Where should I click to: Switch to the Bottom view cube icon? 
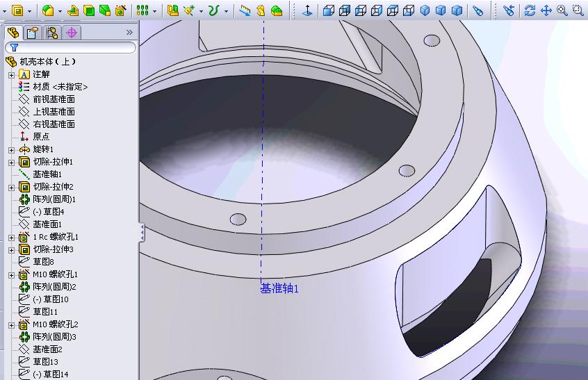(409, 10)
